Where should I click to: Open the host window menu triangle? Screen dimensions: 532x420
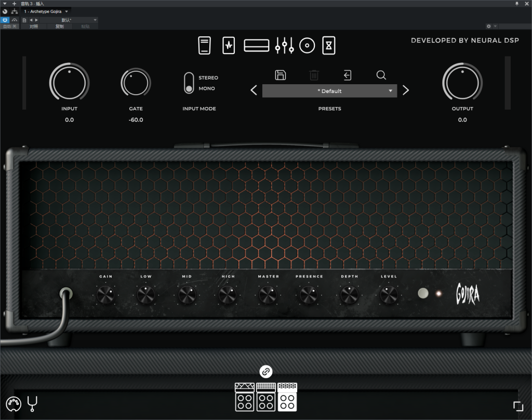5,4
